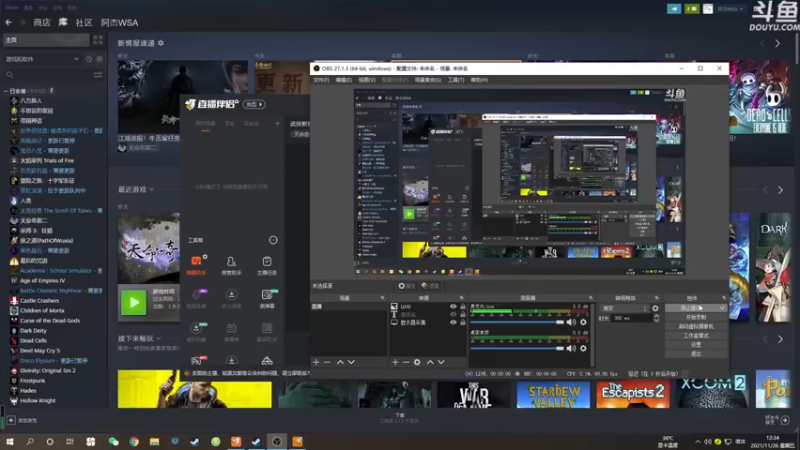The image size is (800, 450).
Task: Move the source down in OBS sources panel
Action: [441, 362]
